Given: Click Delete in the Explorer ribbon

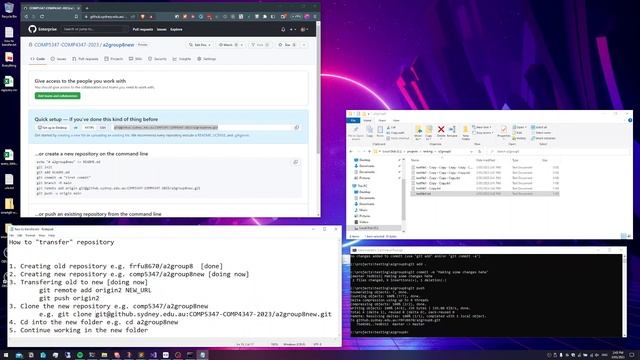Looking at the screenshot, I should click(441, 132).
